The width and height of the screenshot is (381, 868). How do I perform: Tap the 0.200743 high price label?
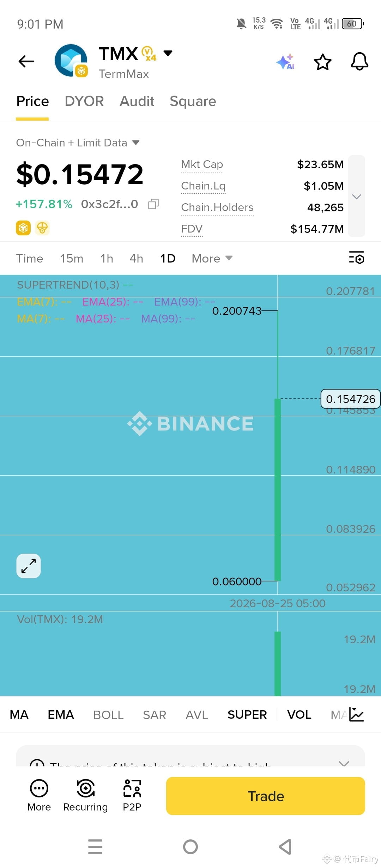pyautogui.click(x=237, y=311)
